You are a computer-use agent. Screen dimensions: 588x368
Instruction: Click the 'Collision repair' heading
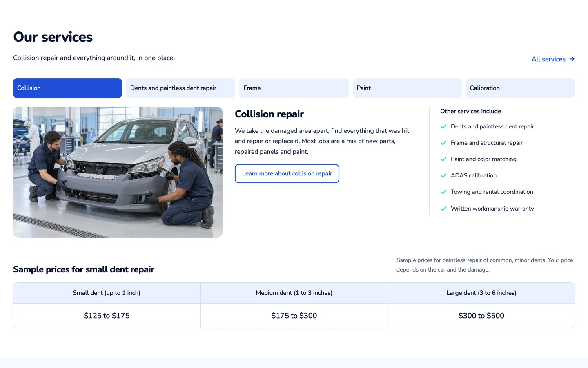(x=269, y=114)
